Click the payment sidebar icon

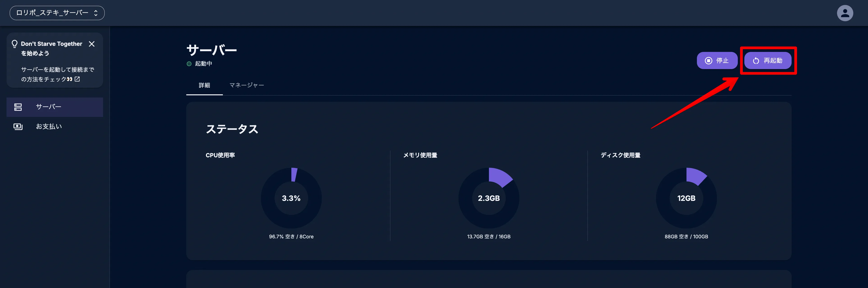(18, 126)
